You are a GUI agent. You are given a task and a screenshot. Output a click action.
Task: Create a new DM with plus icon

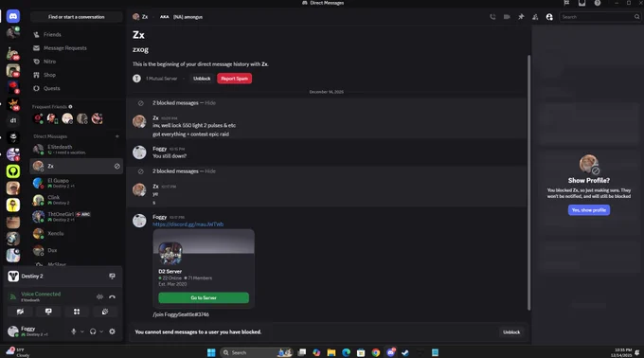pos(117,136)
